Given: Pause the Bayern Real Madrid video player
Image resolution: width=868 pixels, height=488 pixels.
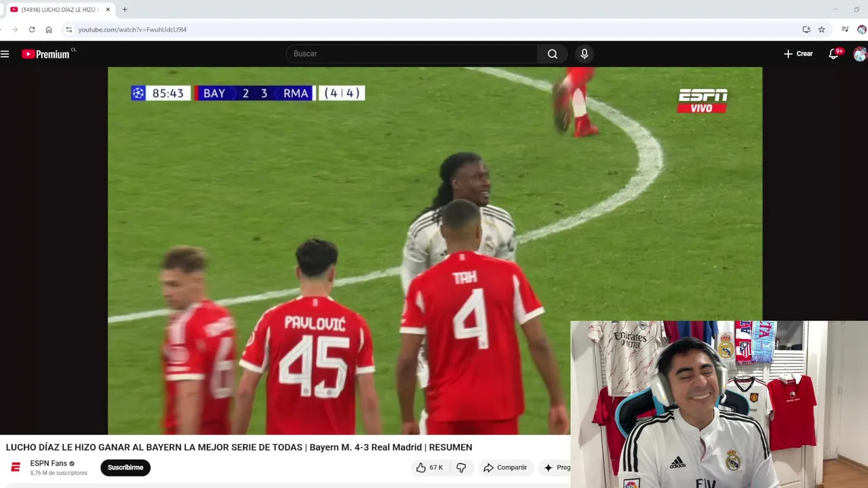Looking at the screenshot, I should 435,250.
